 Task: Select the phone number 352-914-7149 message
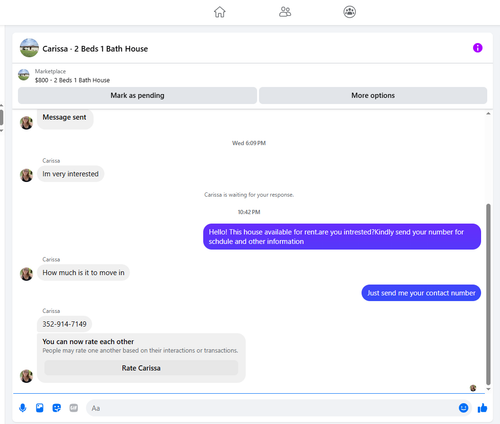pos(64,324)
